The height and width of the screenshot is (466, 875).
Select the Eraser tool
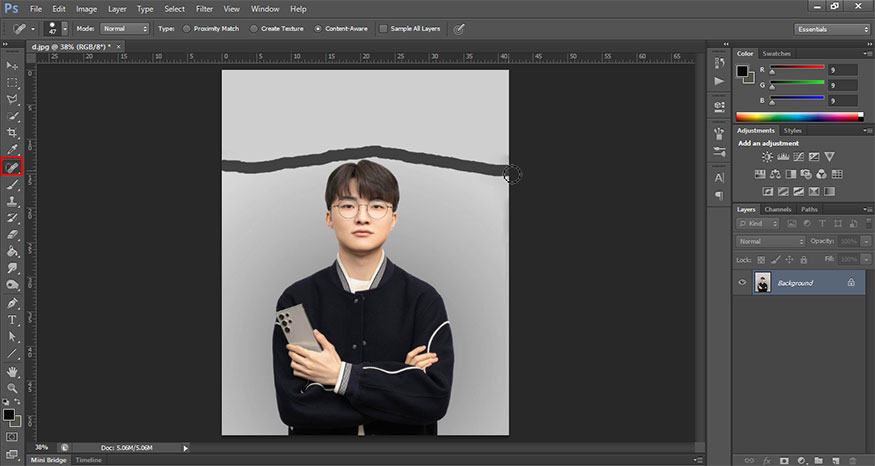12,235
